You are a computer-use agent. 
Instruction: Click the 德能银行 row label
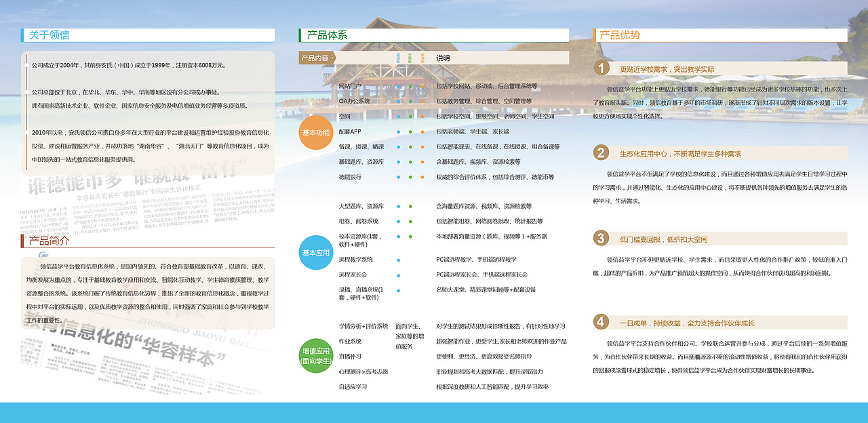click(x=350, y=177)
